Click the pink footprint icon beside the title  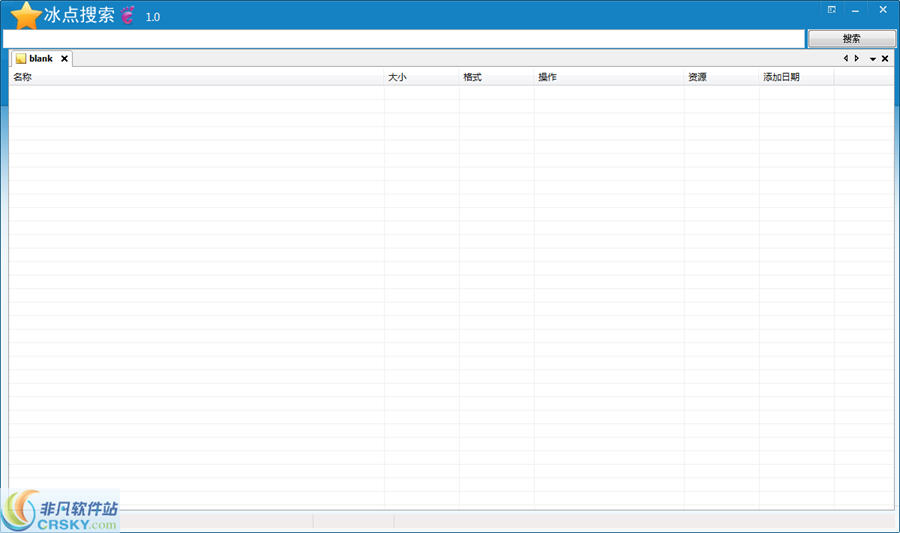[x=127, y=16]
